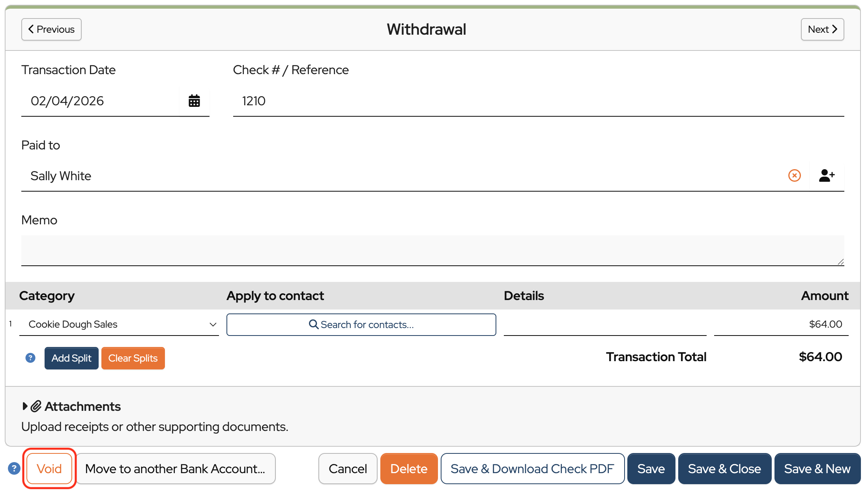Click into the Memo text area

tap(432, 250)
